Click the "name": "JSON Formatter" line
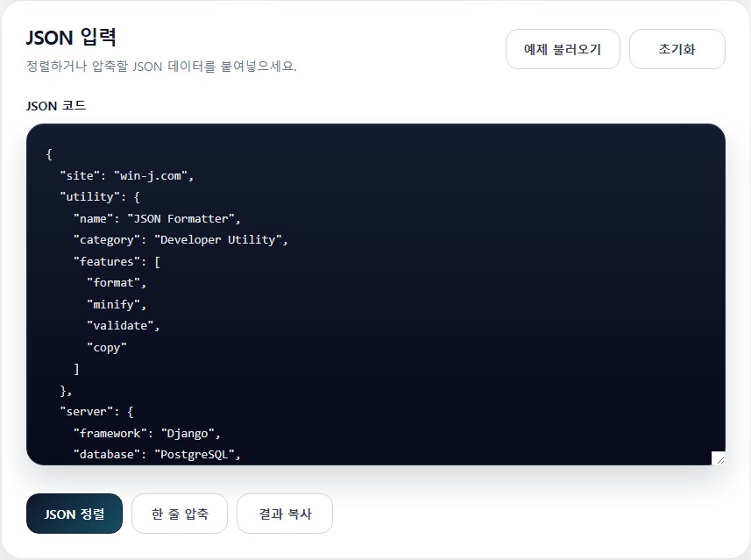The height and width of the screenshot is (560, 751). point(157,219)
